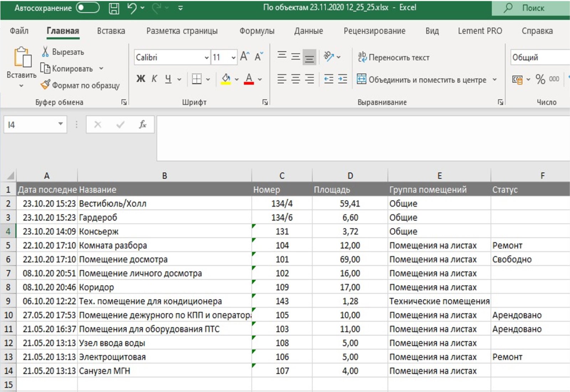
Task: Apply yellow fill color bucket
Action: tap(226, 79)
